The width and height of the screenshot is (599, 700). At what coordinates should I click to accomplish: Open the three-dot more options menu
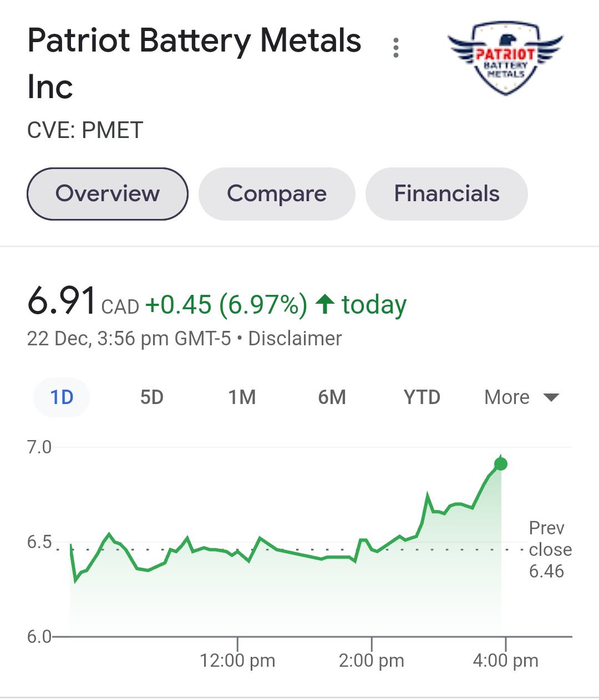click(x=395, y=48)
